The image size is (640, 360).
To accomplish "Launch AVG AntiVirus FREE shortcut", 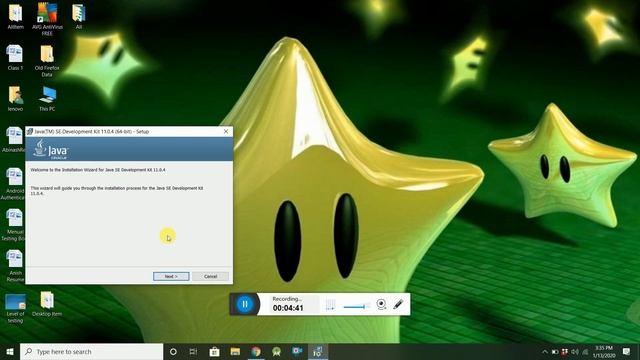I will (47, 19).
